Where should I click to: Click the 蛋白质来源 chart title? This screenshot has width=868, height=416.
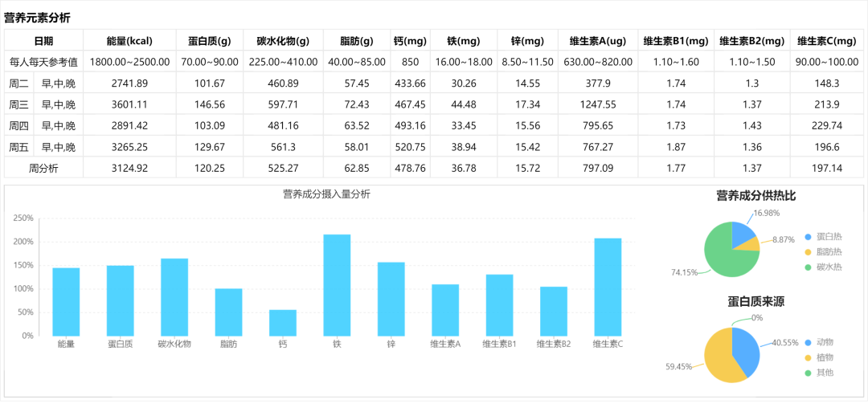point(756,301)
